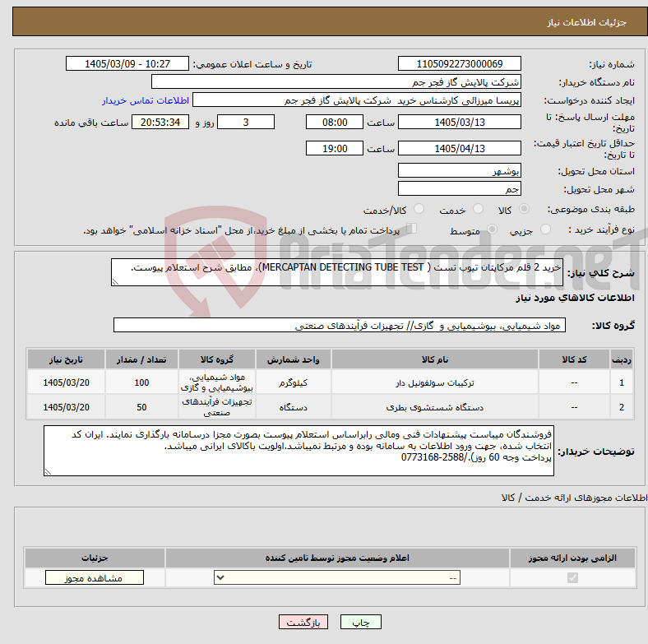
Task: Click the جزئیات column header
Action: (x=95, y=558)
